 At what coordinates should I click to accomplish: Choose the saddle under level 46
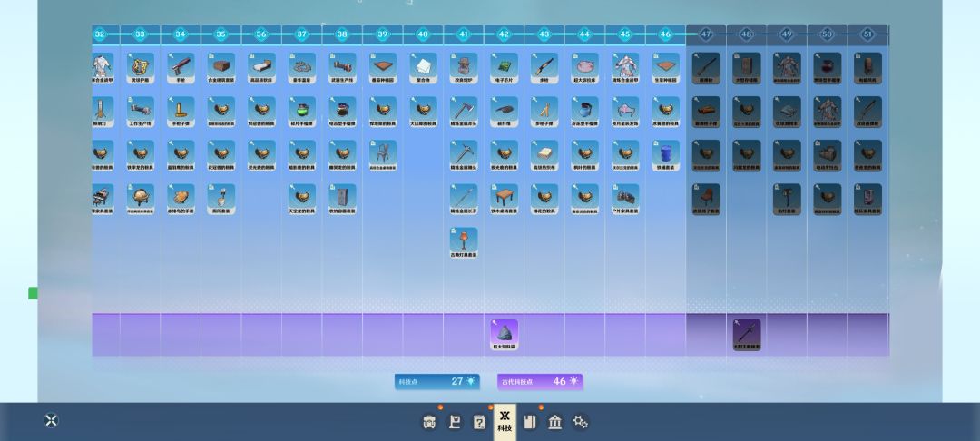666,112
